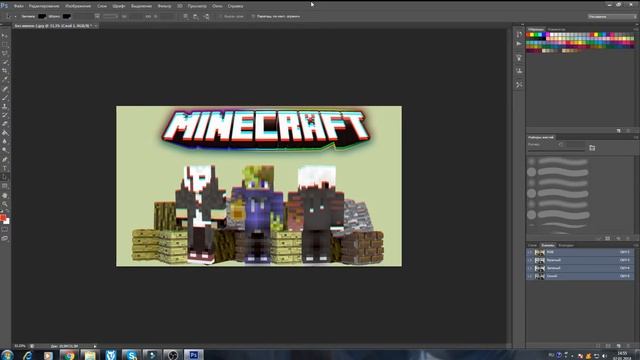Select the first brush preset stroke

[563, 162]
